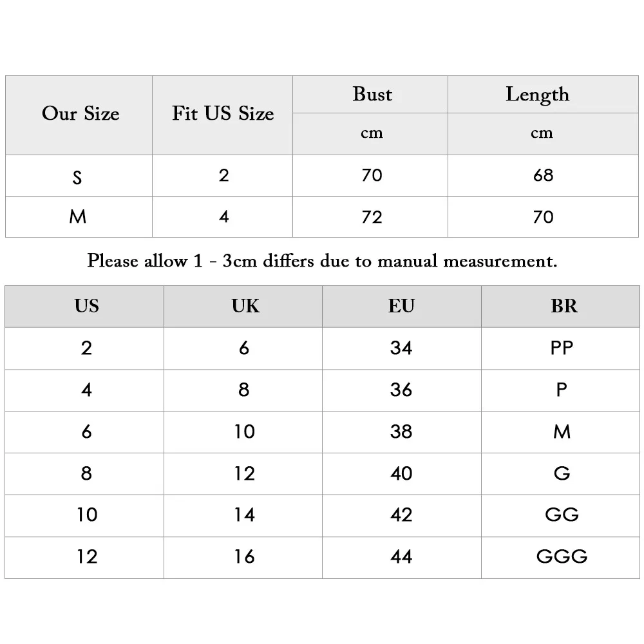
Task: Click the 'GG' size cell
Action: (561, 515)
